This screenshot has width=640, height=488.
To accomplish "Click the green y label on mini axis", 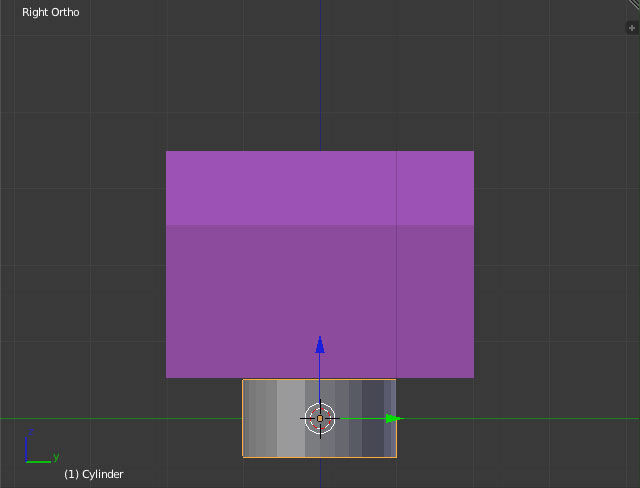I will 56,456.
